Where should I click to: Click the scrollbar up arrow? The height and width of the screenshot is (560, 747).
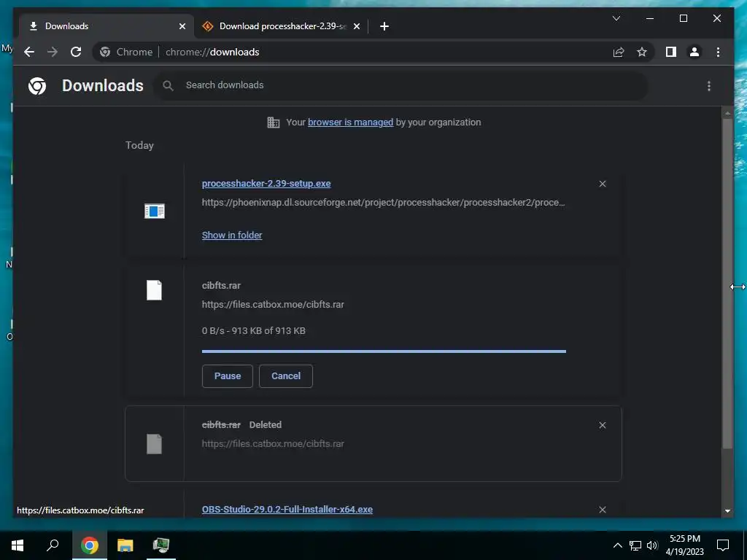click(727, 113)
